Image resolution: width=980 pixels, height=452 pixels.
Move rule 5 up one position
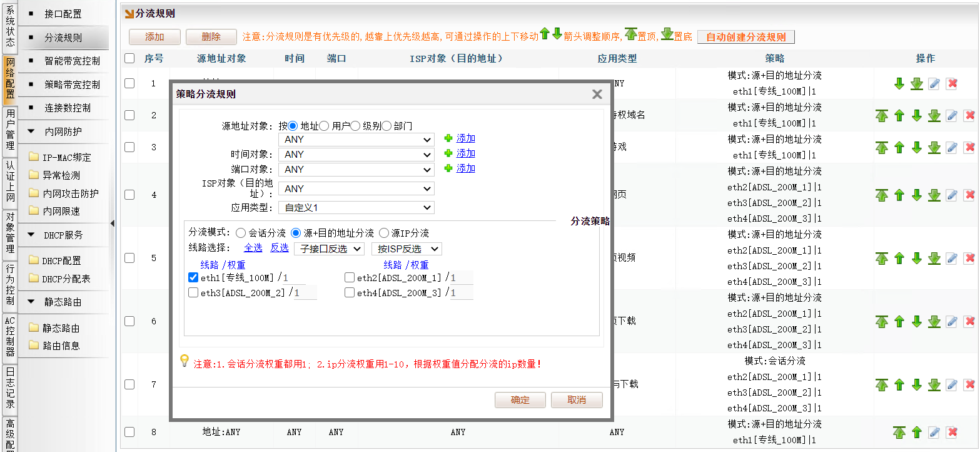[x=899, y=258]
